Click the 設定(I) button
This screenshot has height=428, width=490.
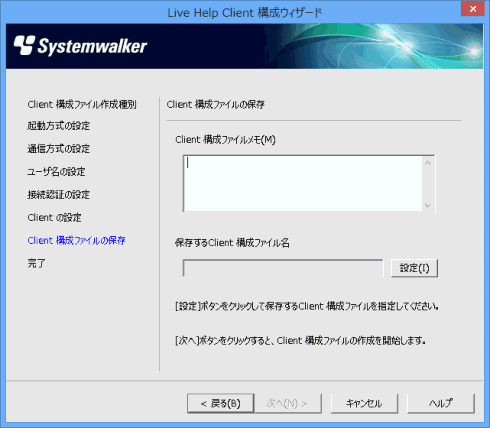[x=414, y=268]
